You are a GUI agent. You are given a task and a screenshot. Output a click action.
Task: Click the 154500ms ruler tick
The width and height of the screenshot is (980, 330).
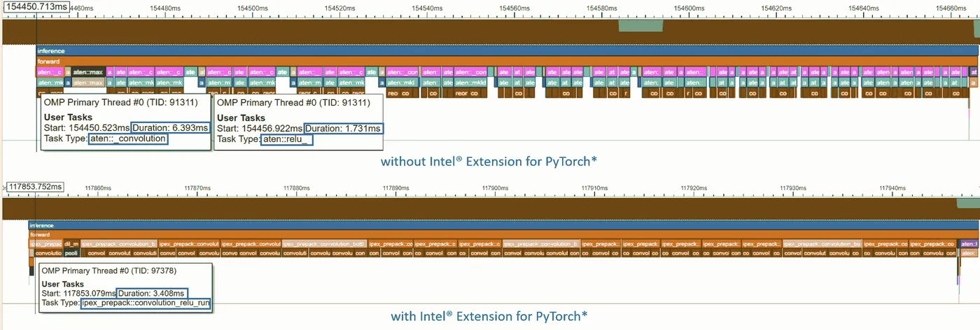tap(253, 8)
